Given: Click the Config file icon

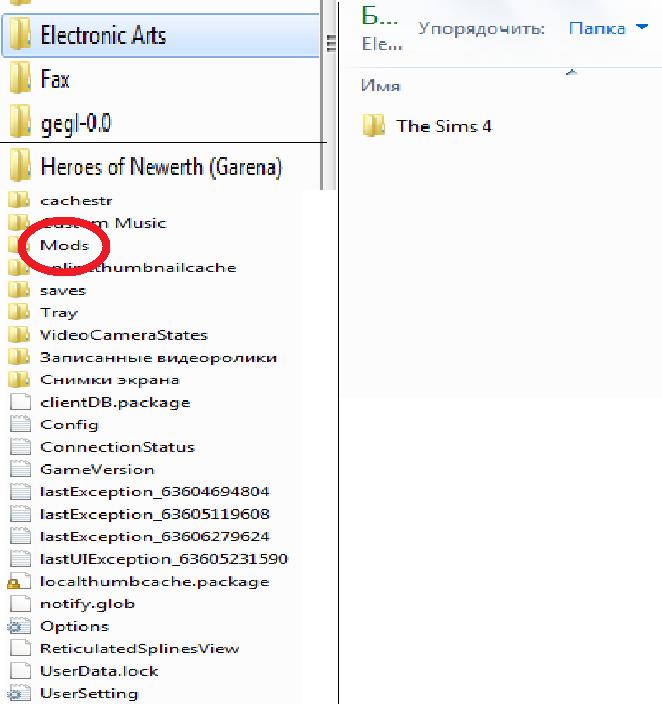Looking at the screenshot, I should tap(20, 424).
